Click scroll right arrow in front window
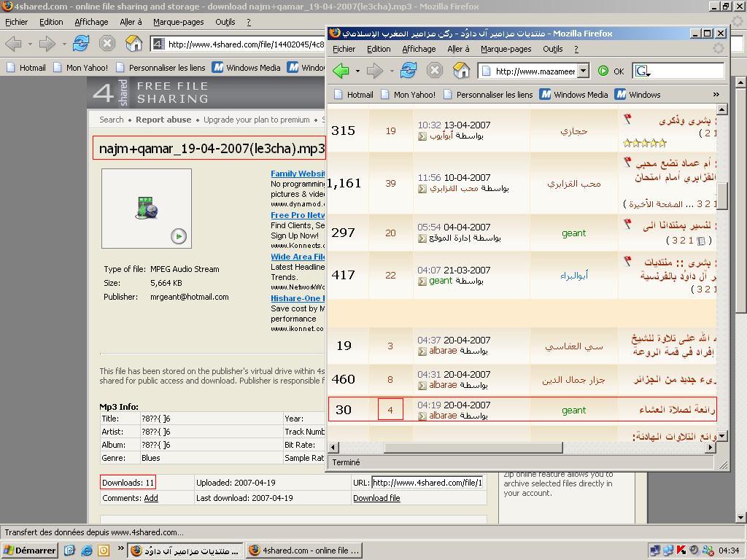 point(711,447)
